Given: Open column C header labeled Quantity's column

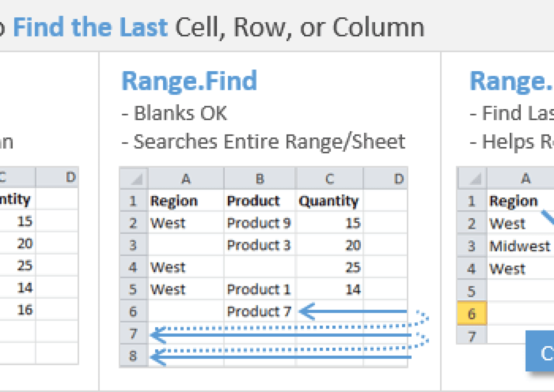Looking at the screenshot, I should [x=329, y=178].
